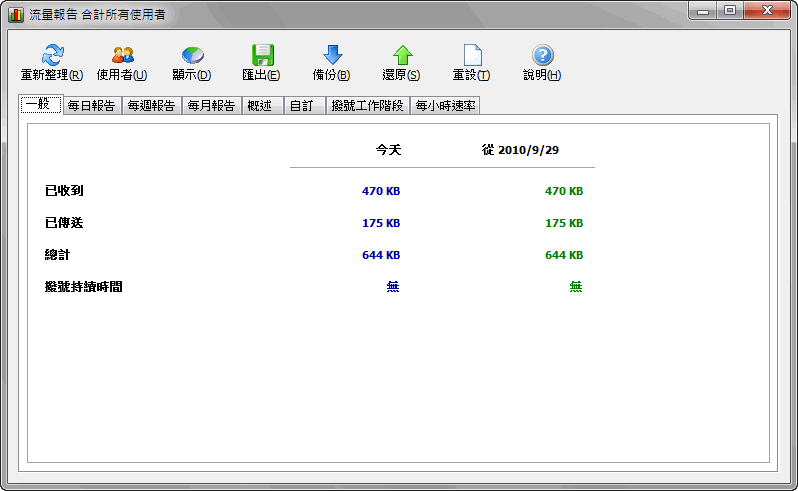Go to the 每月報告 tab
This screenshot has width=798, height=491.
(x=211, y=106)
